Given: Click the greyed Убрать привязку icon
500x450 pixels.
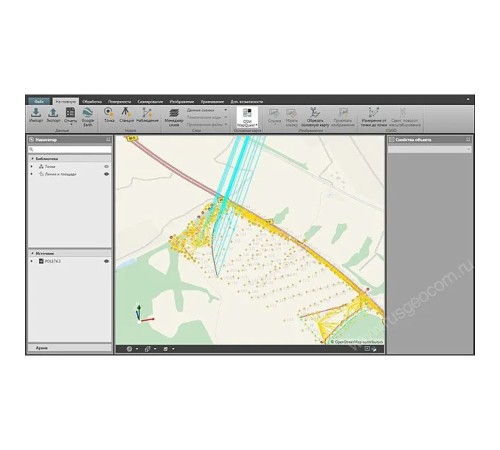Looking at the screenshot, I should tap(291, 113).
